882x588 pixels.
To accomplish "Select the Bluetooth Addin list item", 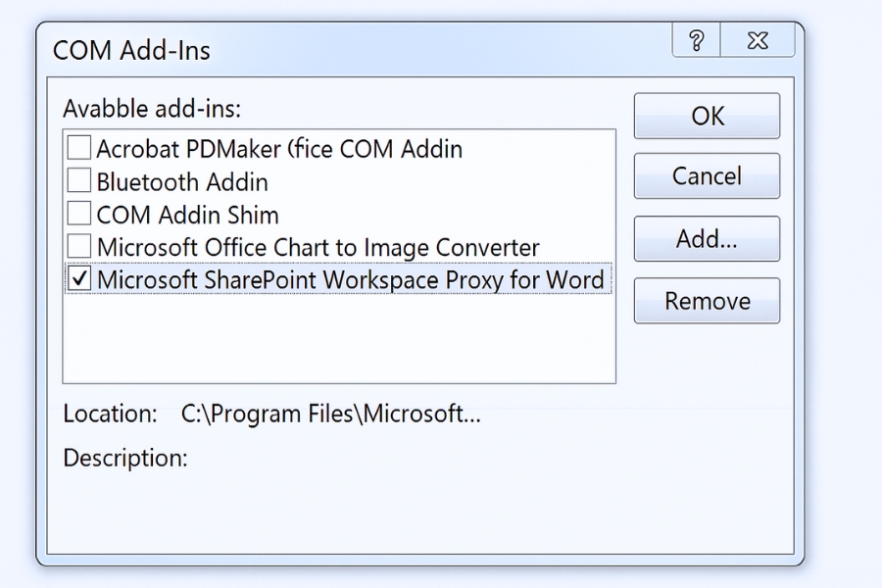I will [182, 181].
